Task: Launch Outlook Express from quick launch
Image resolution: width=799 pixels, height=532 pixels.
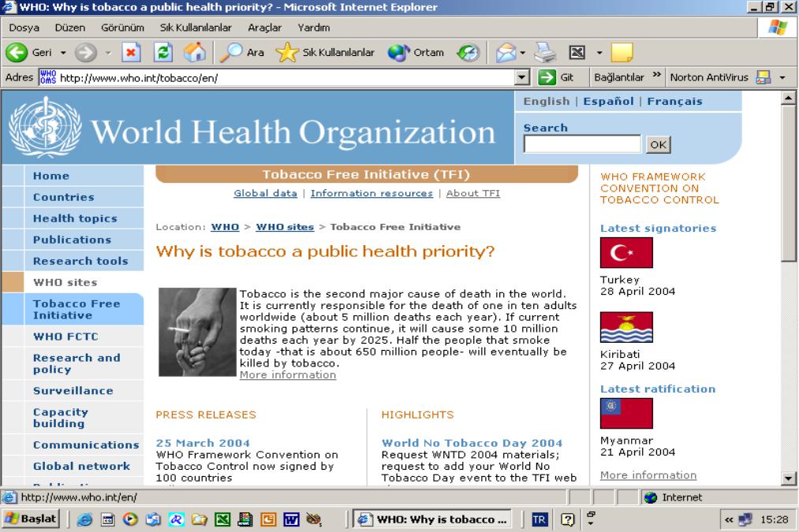Action: [153, 519]
